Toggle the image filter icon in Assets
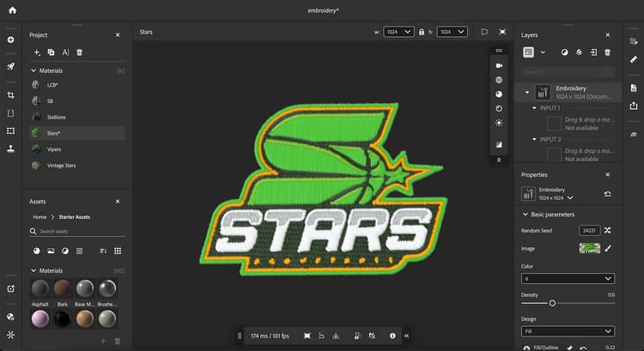The image size is (644, 351). click(51, 251)
